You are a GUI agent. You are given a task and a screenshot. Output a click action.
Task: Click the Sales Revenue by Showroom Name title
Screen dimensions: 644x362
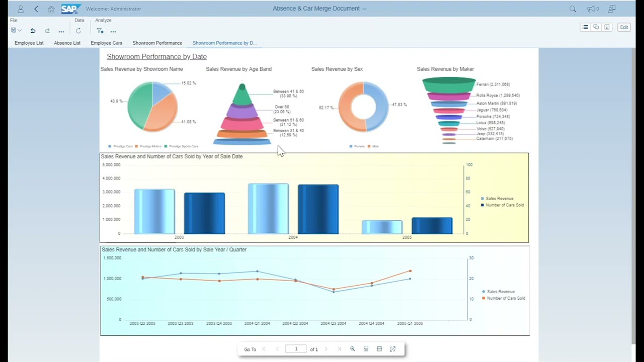[x=141, y=69]
